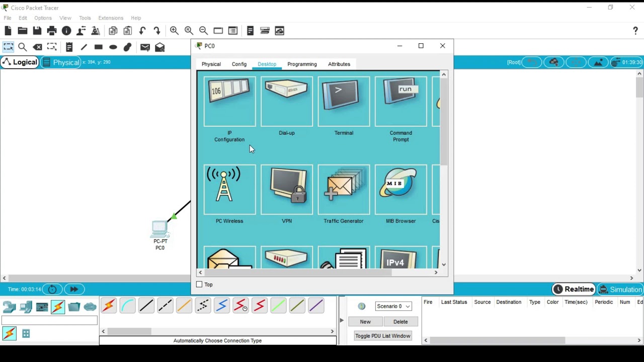The width and height of the screenshot is (644, 362).
Task: Expand the PDU list panel arrow
Action: pyautogui.click(x=342, y=320)
